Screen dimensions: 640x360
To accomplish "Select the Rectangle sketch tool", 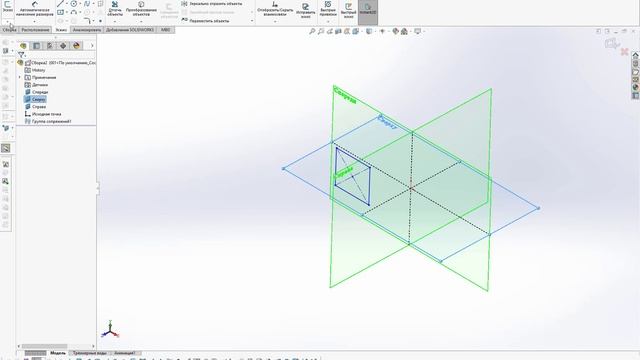I will (x=60, y=12).
